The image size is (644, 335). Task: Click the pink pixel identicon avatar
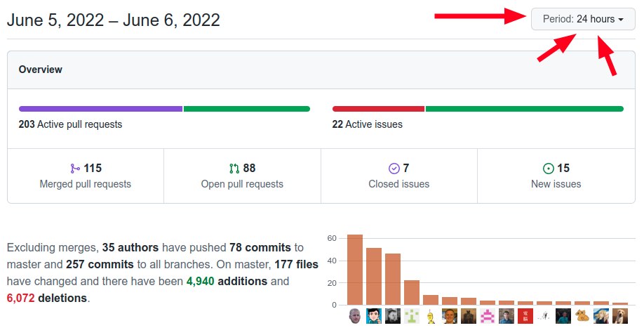[x=488, y=317]
